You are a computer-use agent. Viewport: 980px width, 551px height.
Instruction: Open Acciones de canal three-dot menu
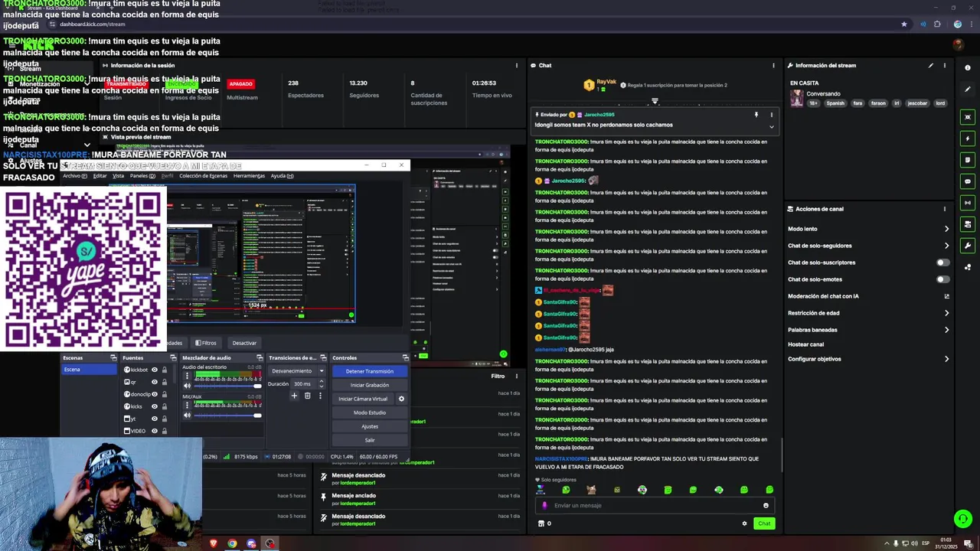pyautogui.click(x=944, y=209)
